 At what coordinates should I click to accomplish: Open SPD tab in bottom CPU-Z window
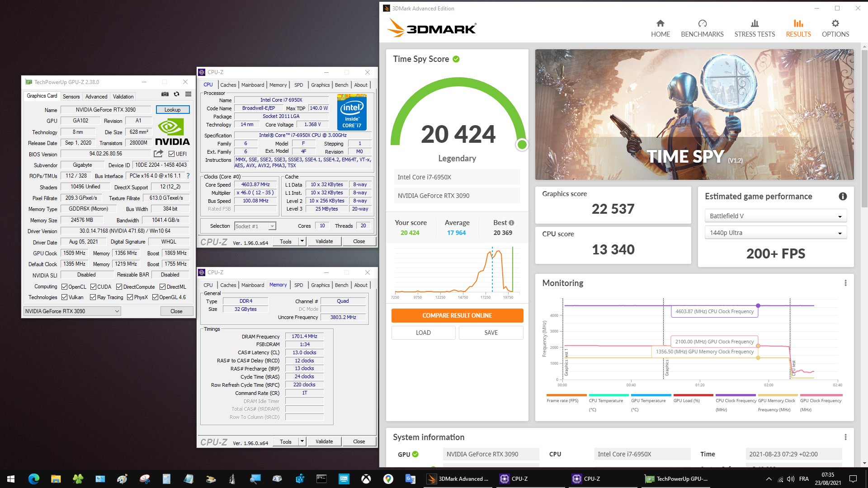(x=298, y=285)
